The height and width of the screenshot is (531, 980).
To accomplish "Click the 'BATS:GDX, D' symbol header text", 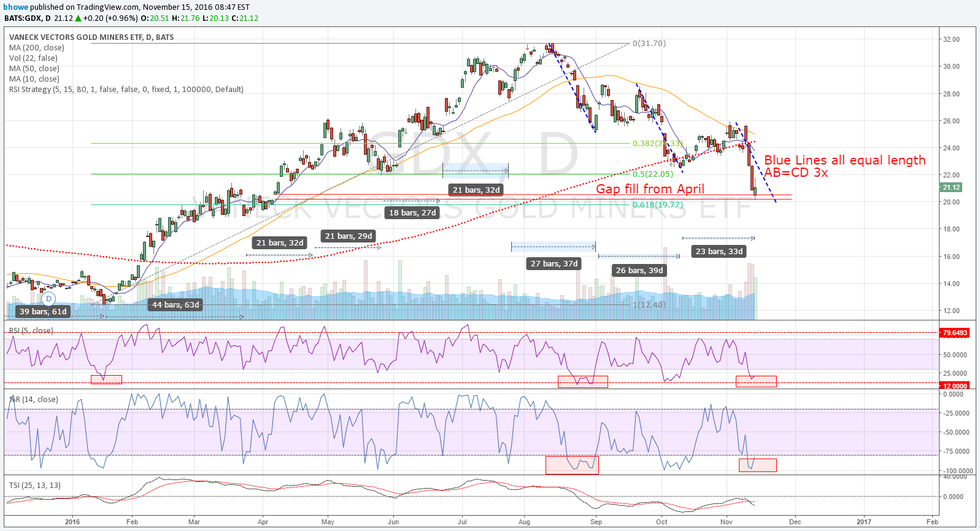I will [x=28, y=18].
